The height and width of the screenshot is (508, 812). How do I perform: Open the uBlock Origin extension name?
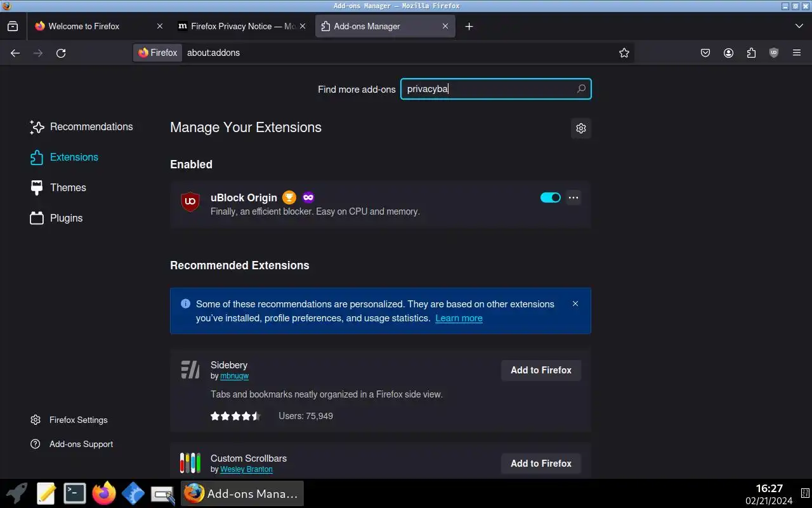[x=244, y=197]
